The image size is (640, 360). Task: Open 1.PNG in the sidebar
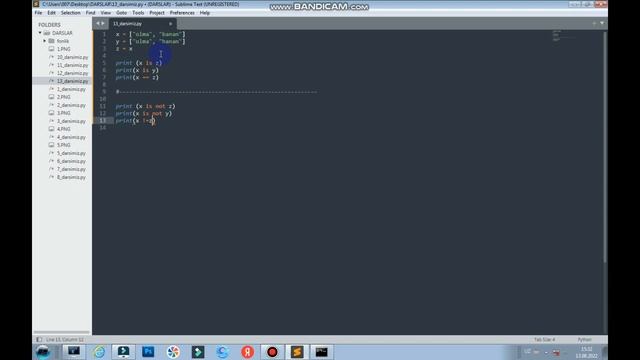point(63,49)
